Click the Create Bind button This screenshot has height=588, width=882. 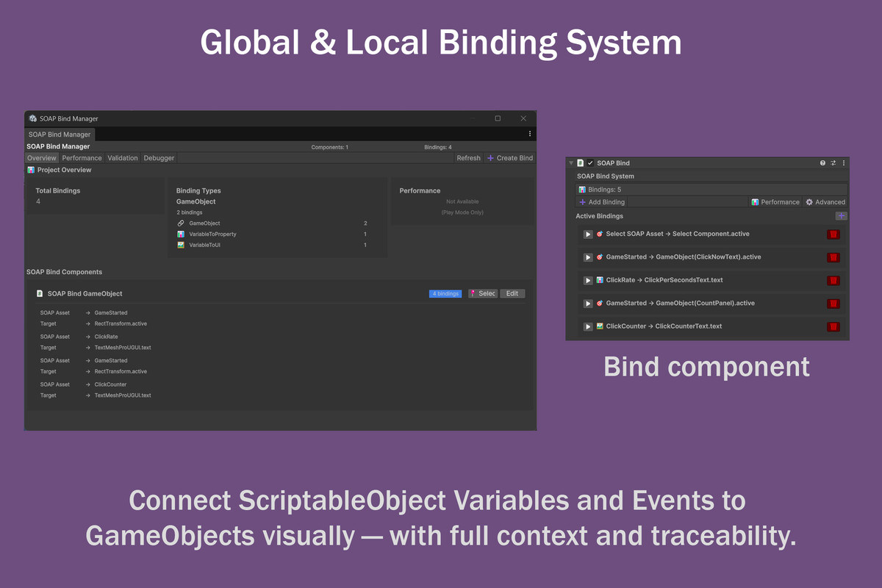tap(510, 158)
